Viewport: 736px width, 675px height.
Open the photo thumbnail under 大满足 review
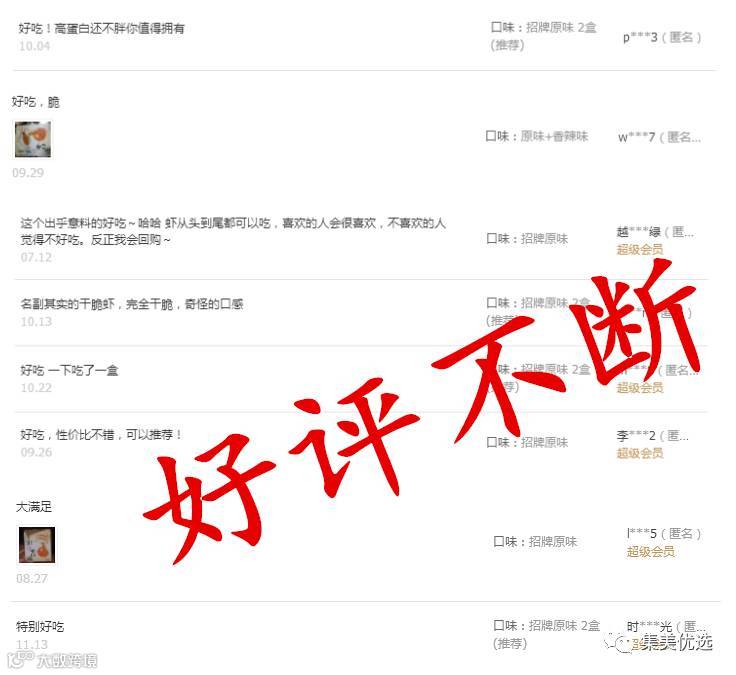(37, 545)
